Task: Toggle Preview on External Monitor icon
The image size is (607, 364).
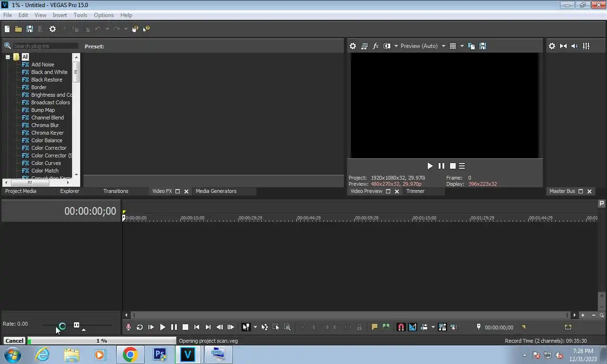Action: pos(364,46)
